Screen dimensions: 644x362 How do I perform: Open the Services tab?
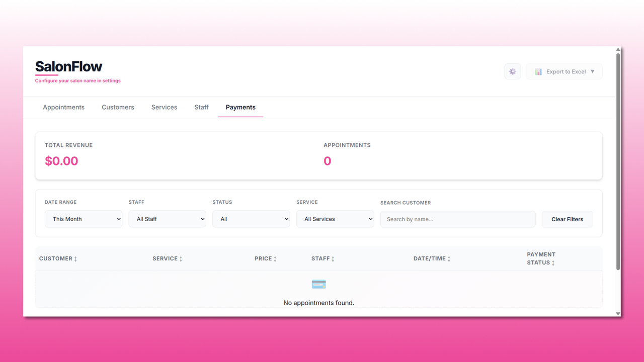[x=164, y=107]
